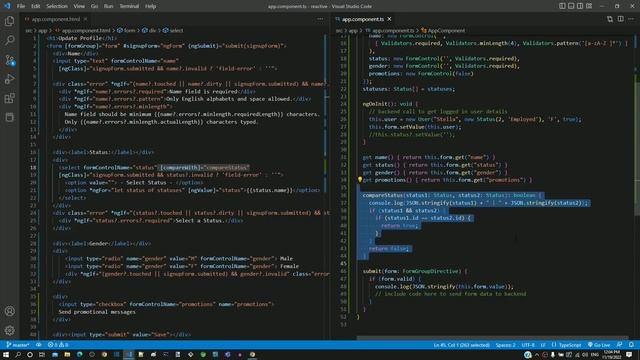Click LF end-of-line selector
Image resolution: width=640 pixels, height=360 pixels.
(x=543, y=345)
